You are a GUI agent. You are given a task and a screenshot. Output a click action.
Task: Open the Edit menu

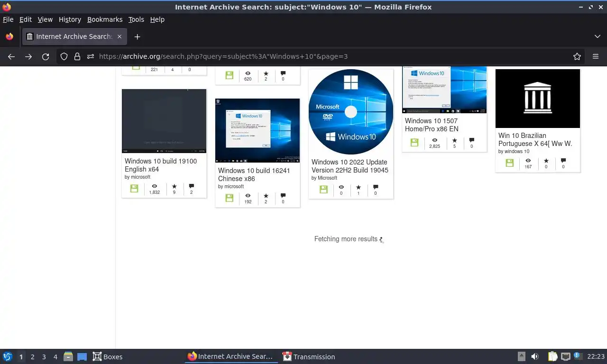[x=26, y=19]
